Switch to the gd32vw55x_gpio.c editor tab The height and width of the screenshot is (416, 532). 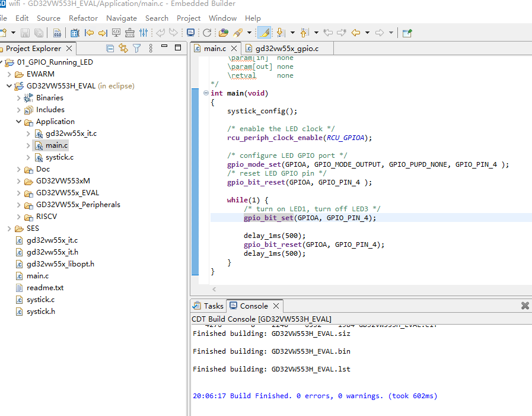(x=286, y=49)
